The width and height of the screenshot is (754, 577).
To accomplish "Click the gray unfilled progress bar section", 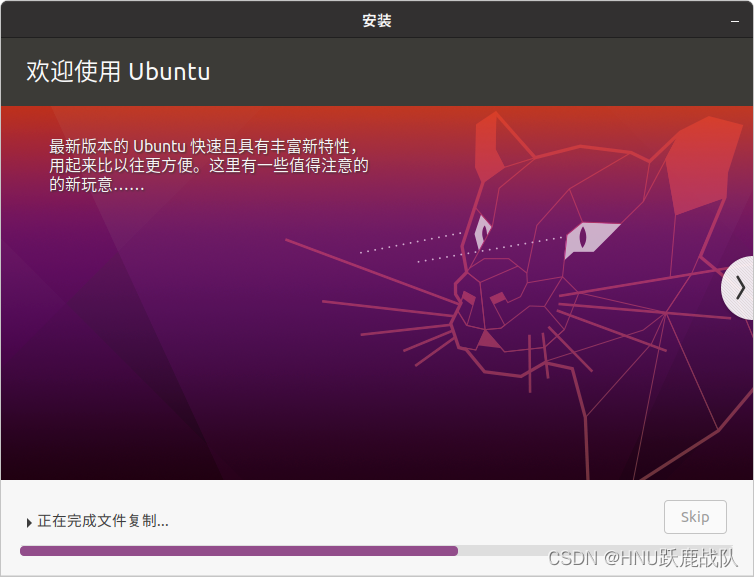I will 595,551.
